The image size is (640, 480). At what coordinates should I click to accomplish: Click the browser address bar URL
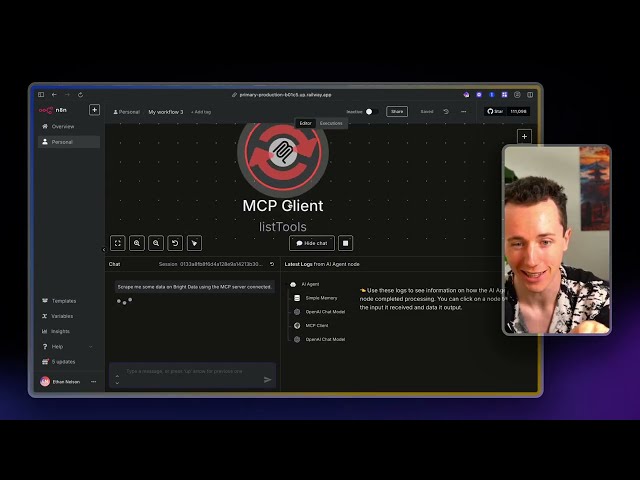(285, 95)
